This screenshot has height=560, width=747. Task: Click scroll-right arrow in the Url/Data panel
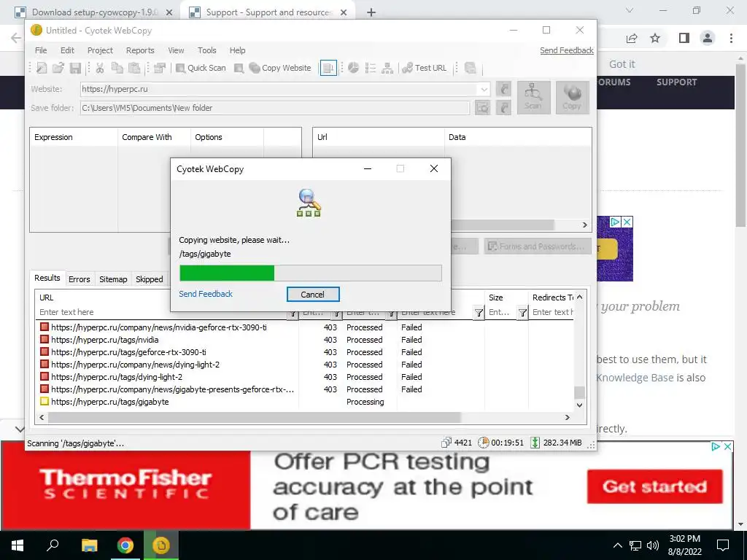tap(584, 225)
